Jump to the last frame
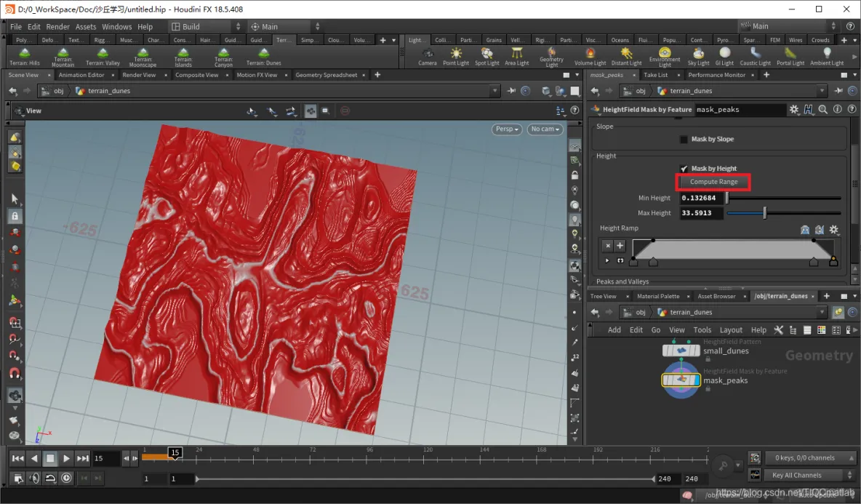The height and width of the screenshot is (504, 861). pos(82,458)
